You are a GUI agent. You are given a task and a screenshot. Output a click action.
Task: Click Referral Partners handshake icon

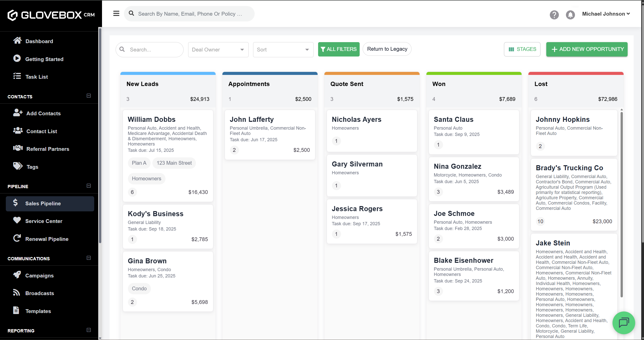point(18,148)
